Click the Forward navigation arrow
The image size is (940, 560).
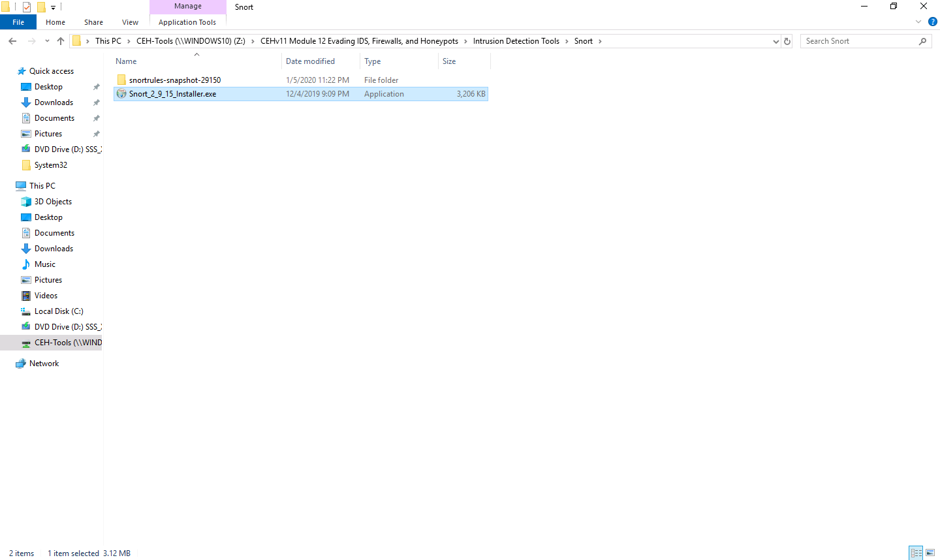click(x=31, y=41)
